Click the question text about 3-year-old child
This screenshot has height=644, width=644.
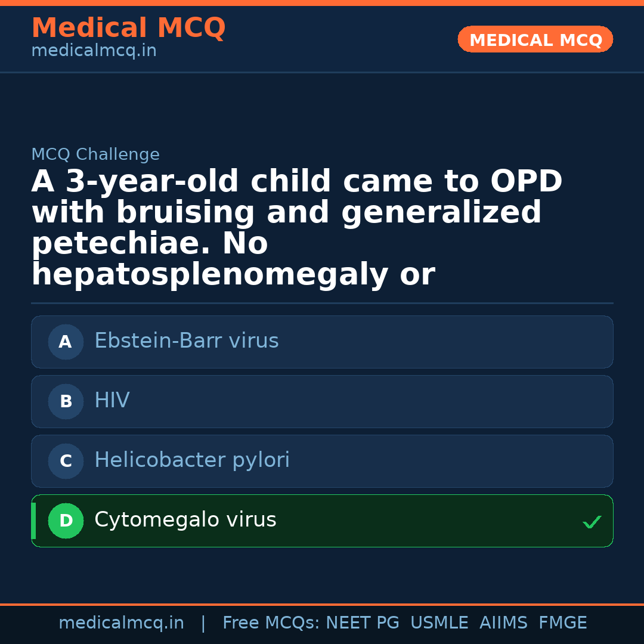(x=297, y=228)
